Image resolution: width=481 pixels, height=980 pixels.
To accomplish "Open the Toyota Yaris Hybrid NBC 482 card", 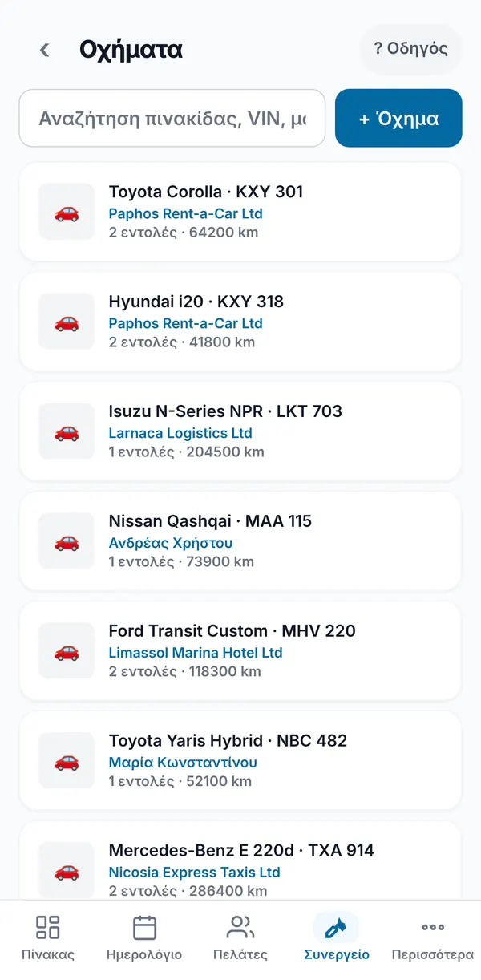I will point(240,760).
